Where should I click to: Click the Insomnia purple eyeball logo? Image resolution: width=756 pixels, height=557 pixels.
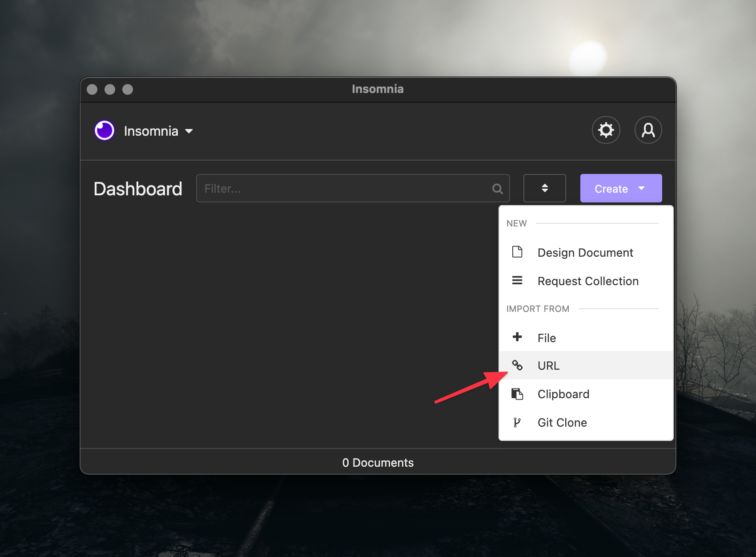coord(105,130)
